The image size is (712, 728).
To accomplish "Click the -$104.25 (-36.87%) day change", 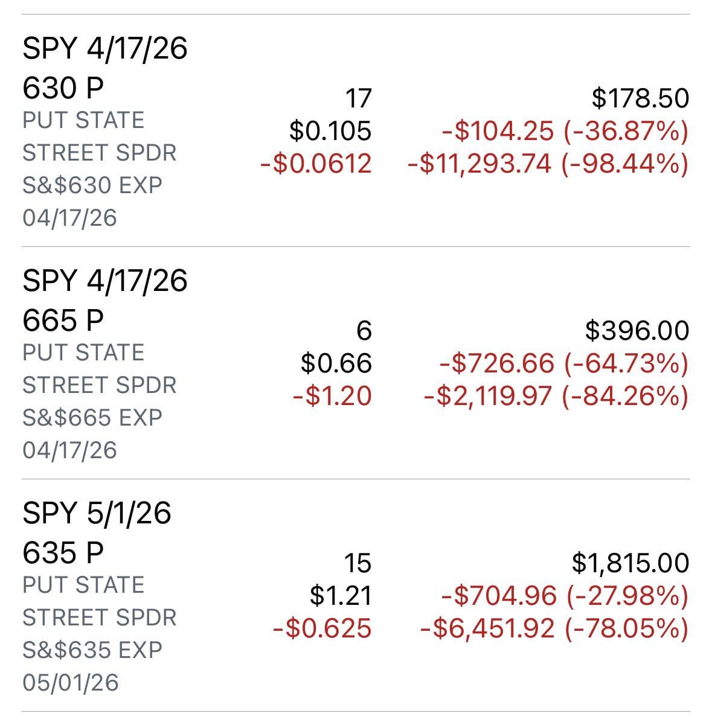I will tap(565, 131).
